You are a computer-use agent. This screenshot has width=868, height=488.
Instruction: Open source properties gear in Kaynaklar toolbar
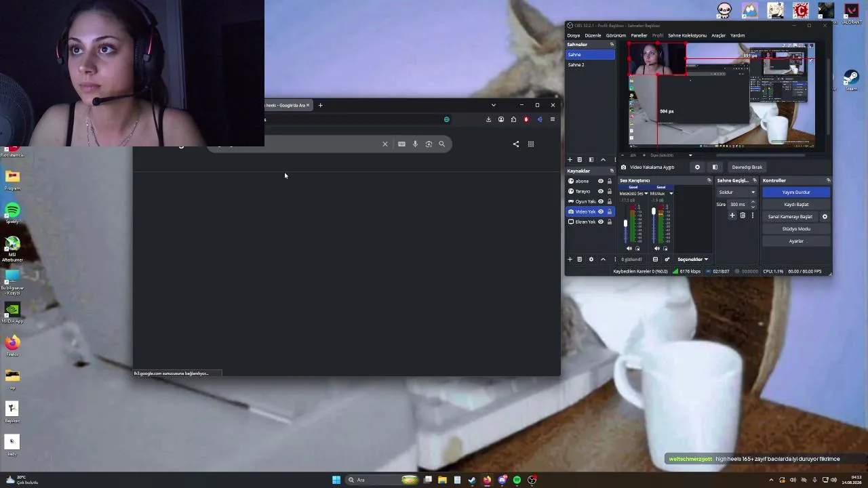[591, 260]
